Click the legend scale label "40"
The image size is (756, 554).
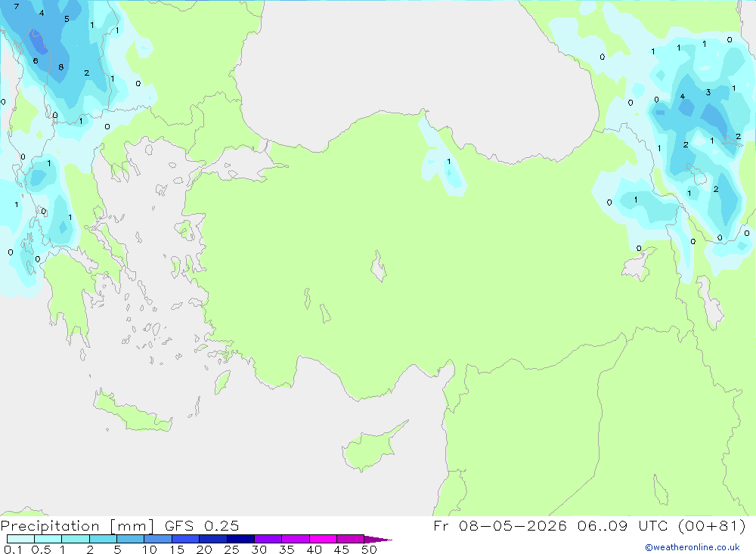tap(314, 549)
